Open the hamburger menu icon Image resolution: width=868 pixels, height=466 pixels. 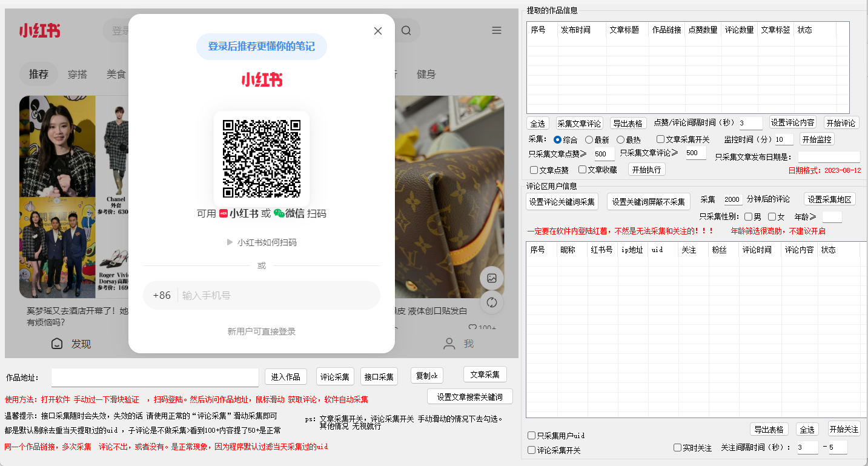coord(497,31)
